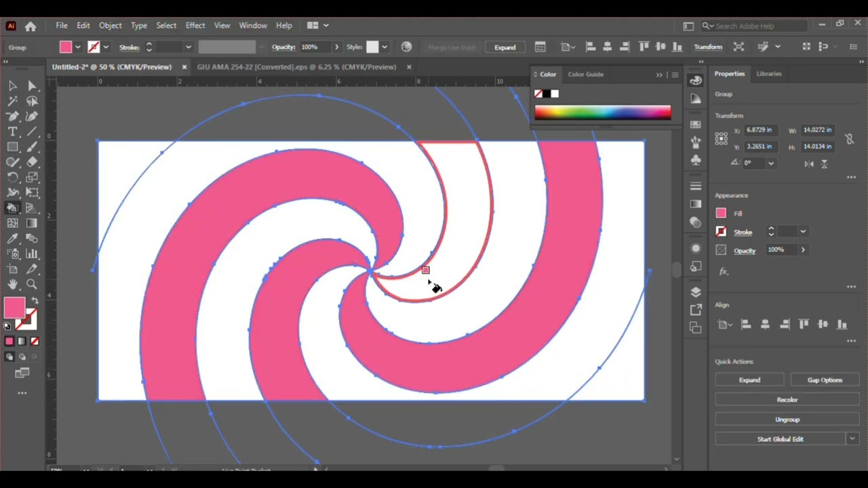
Task: Expand the control bar opacity slider arrow
Action: [x=336, y=47]
